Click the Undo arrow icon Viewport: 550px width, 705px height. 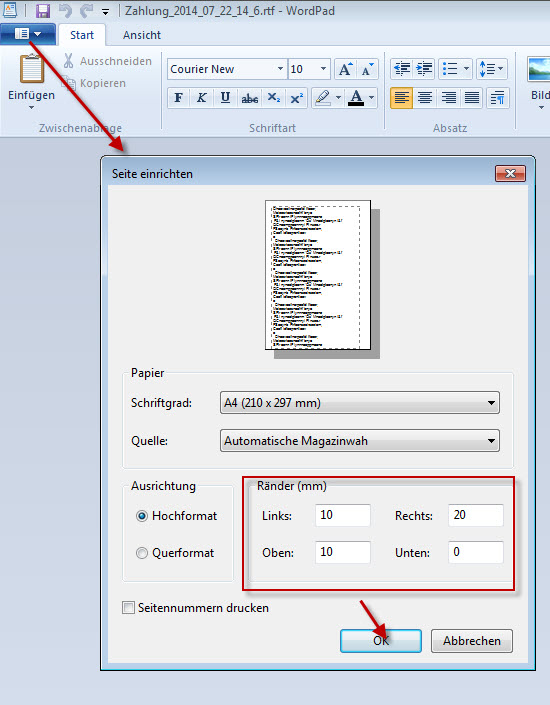pyautogui.click(x=65, y=10)
